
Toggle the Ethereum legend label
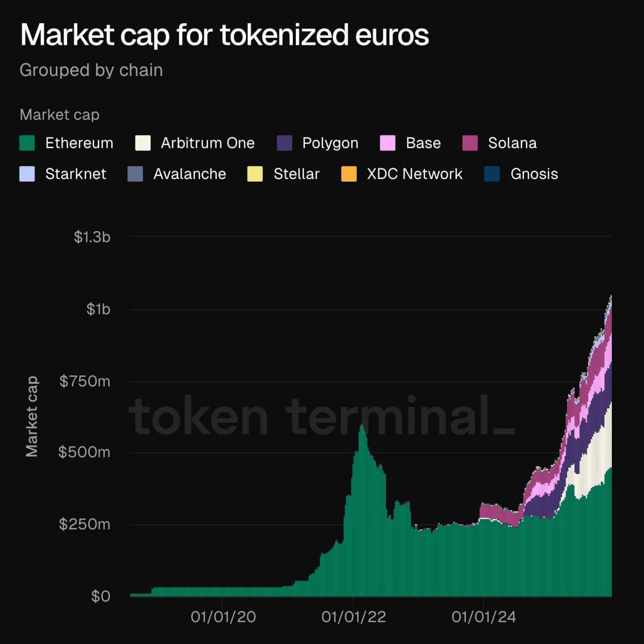[x=79, y=143]
